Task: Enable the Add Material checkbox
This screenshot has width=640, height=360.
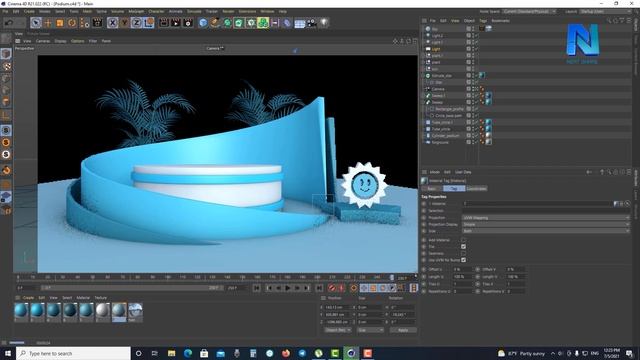Action: (463, 240)
